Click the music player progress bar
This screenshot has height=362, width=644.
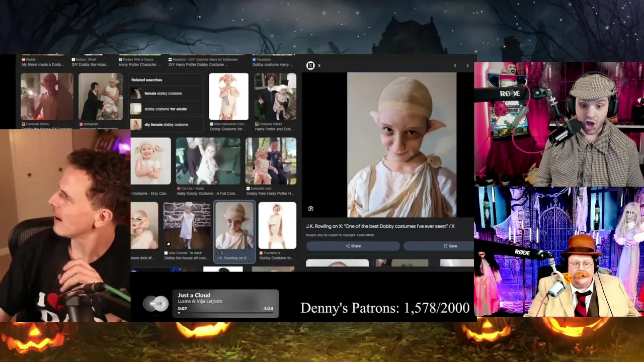(x=225, y=313)
